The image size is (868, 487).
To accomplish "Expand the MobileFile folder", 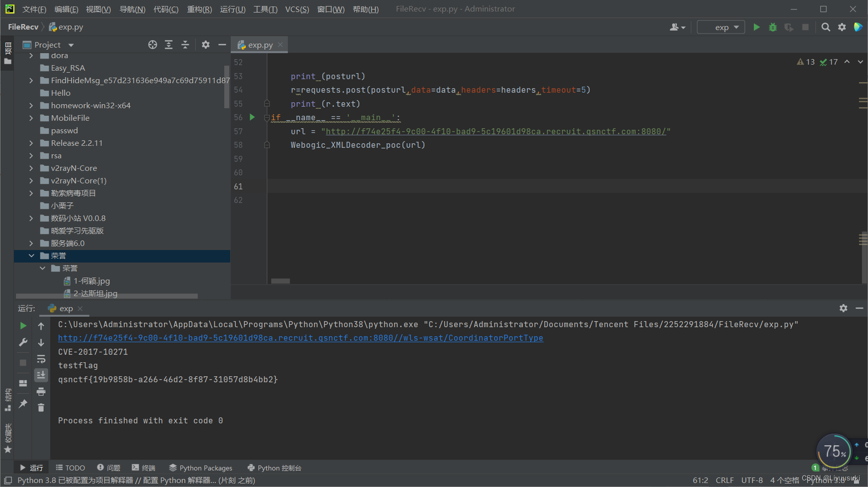I will 31,118.
